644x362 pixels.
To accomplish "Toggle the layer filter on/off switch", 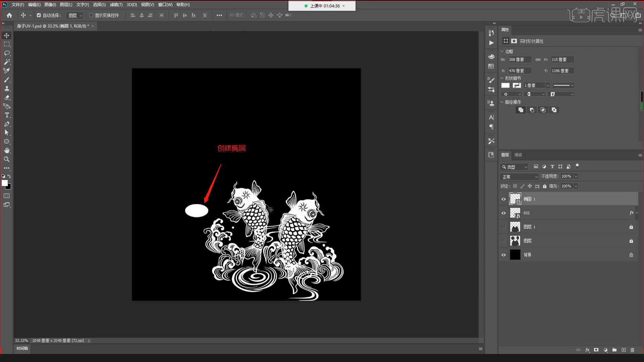I will point(577,166).
